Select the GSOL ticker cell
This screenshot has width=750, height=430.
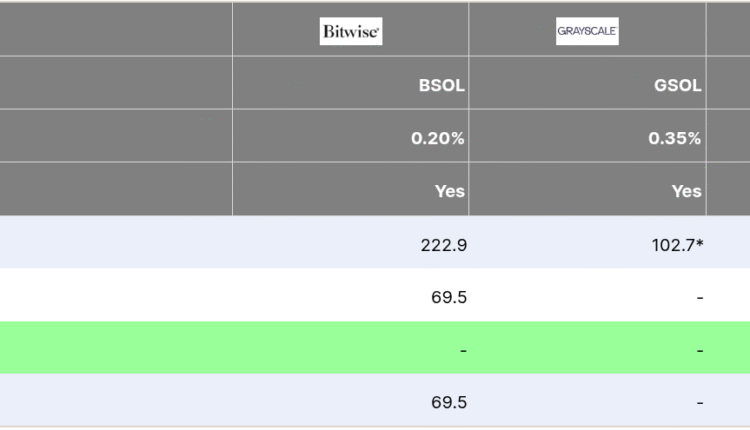(x=677, y=85)
